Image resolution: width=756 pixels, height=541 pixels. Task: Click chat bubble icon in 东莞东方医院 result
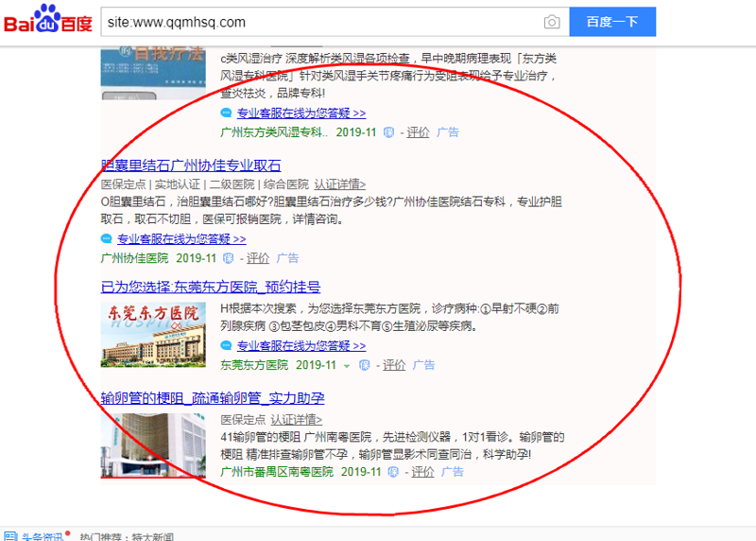pos(226,345)
